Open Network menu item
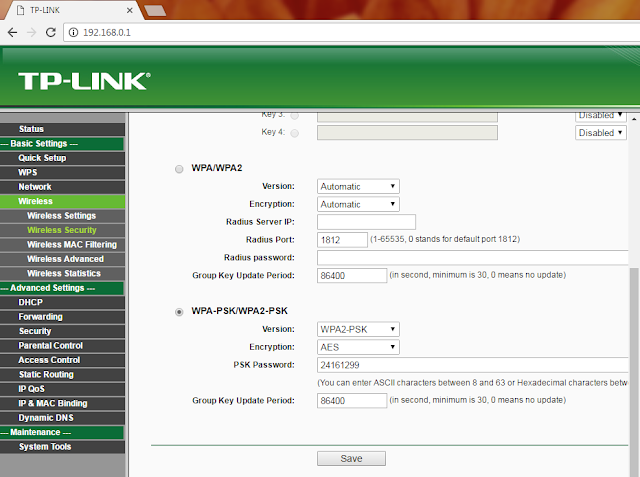The height and width of the screenshot is (477, 640). pyautogui.click(x=62, y=187)
